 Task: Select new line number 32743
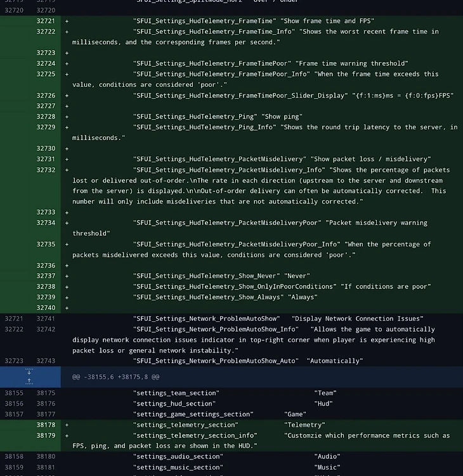coord(46,361)
